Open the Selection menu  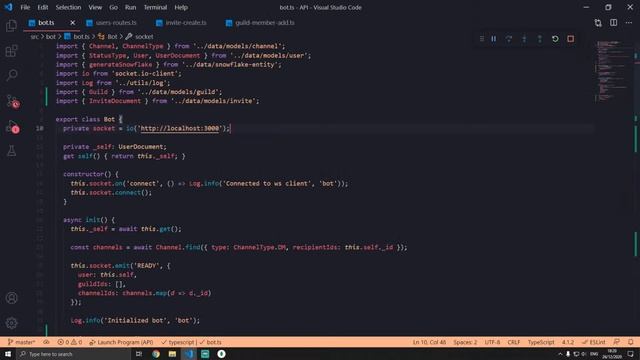68,7
